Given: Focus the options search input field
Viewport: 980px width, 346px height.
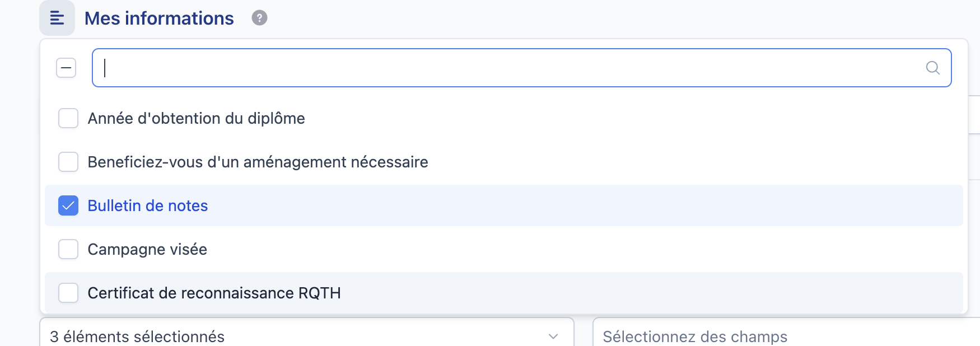Looking at the screenshot, I should click(521, 68).
